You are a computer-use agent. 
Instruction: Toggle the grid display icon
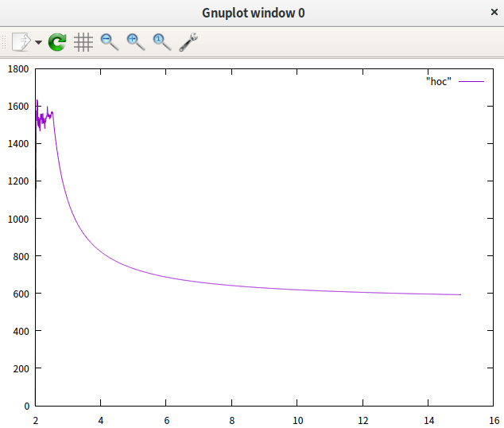click(x=83, y=42)
